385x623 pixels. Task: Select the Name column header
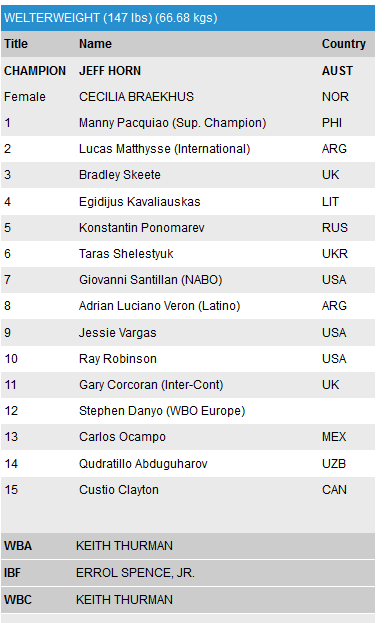coord(95,44)
